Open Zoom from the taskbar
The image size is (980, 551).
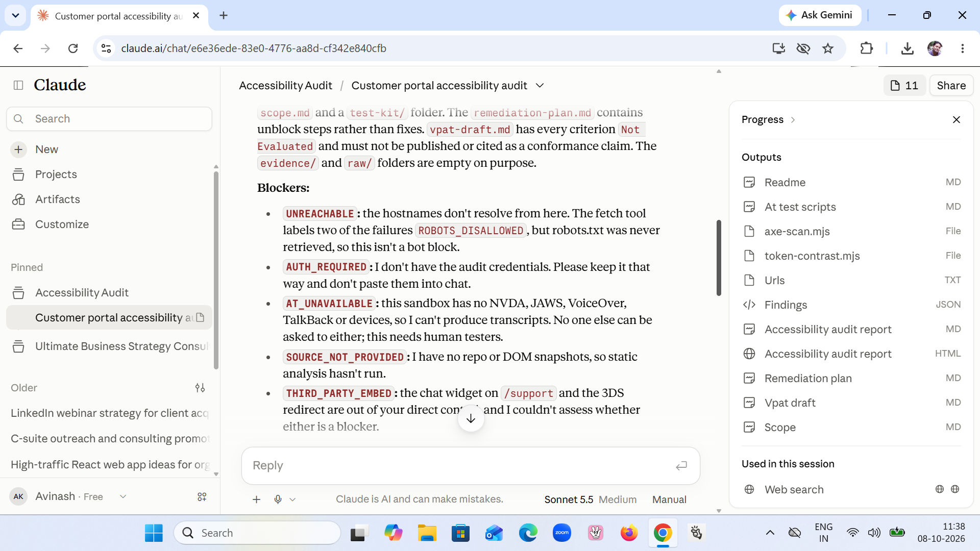pos(562,533)
